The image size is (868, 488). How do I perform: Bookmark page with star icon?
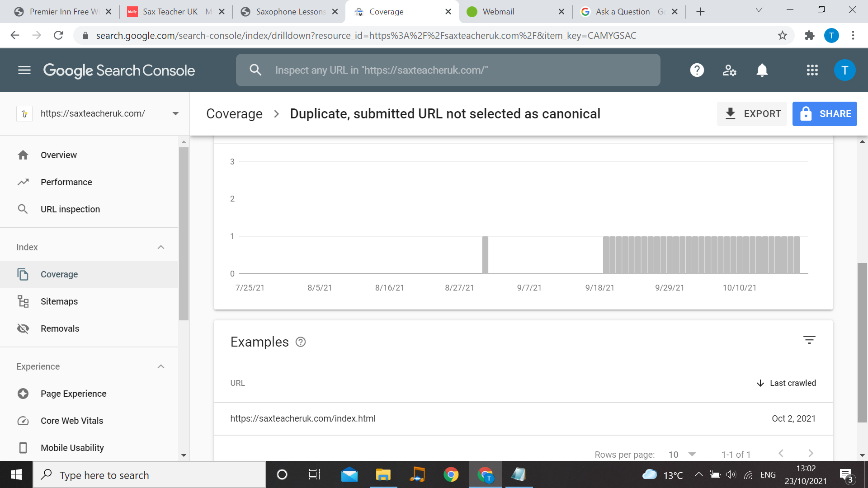pos(783,35)
